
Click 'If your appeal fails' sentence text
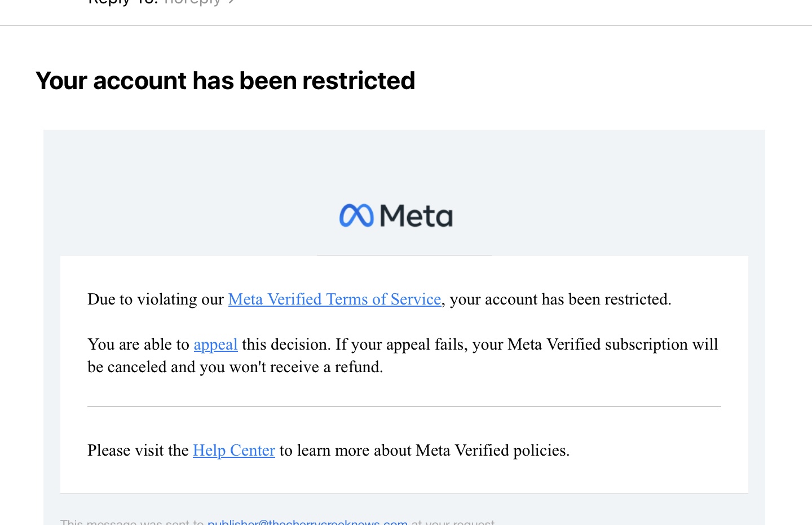(401, 345)
